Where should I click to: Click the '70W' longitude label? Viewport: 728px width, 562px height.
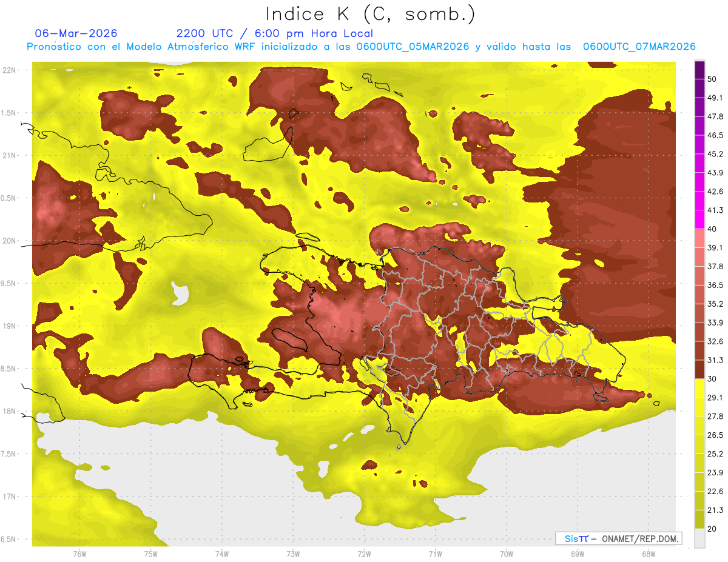tap(507, 554)
